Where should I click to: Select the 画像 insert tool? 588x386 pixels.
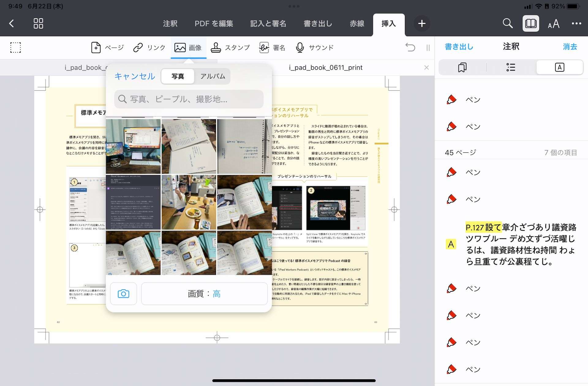pyautogui.click(x=188, y=48)
